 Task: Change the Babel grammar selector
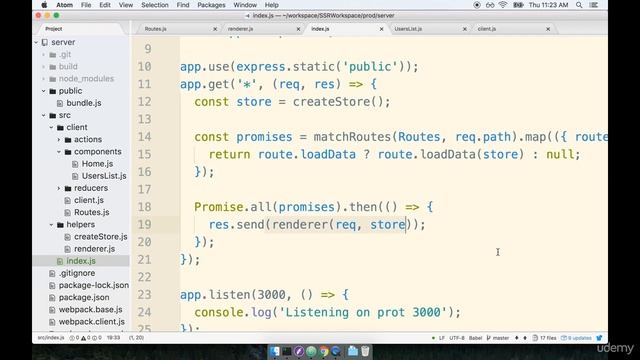[x=475, y=338]
